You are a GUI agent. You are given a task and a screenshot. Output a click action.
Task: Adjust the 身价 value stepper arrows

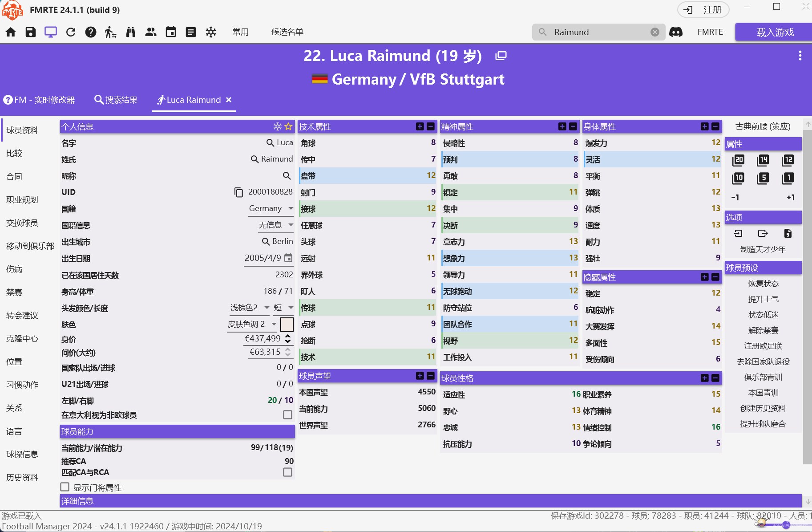[288, 339]
